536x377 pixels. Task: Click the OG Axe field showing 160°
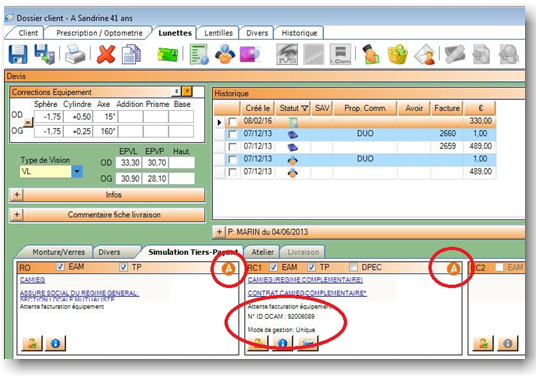(105, 131)
